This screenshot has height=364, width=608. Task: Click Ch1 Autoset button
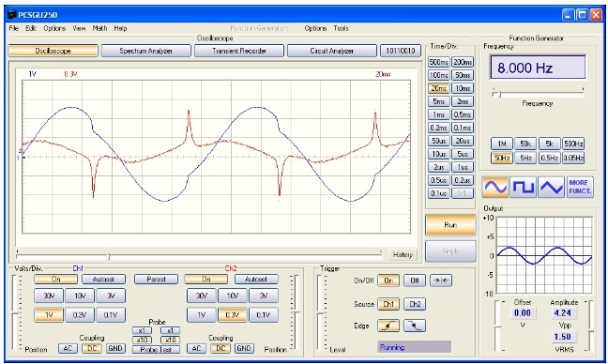tap(103, 280)
